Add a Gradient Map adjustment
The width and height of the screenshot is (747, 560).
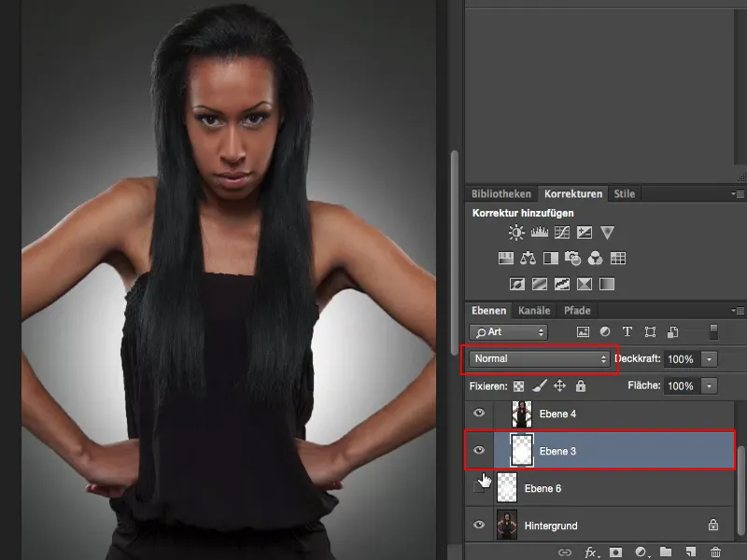[606, 285]
